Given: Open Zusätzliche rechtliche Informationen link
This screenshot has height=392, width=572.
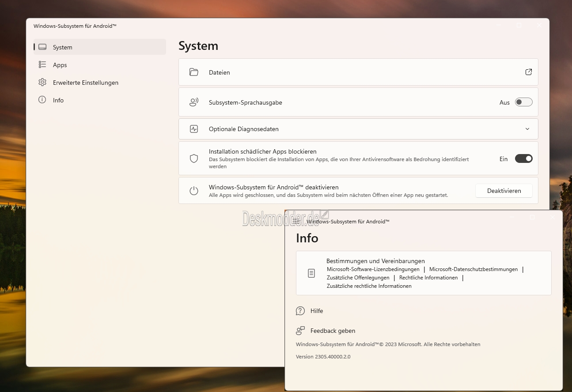Looking at the screenshot, I should click(x=369, y=286).
